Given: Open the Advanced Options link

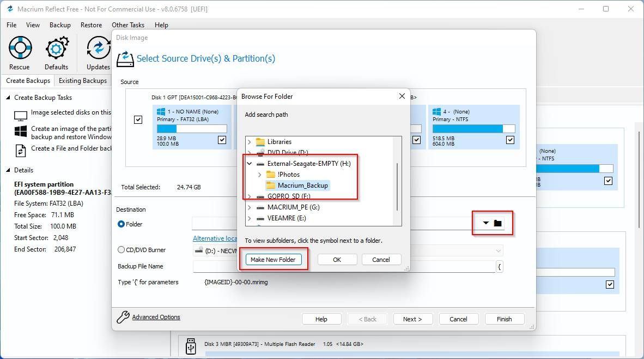Looking at the screenshot, I should coord(156,317).
